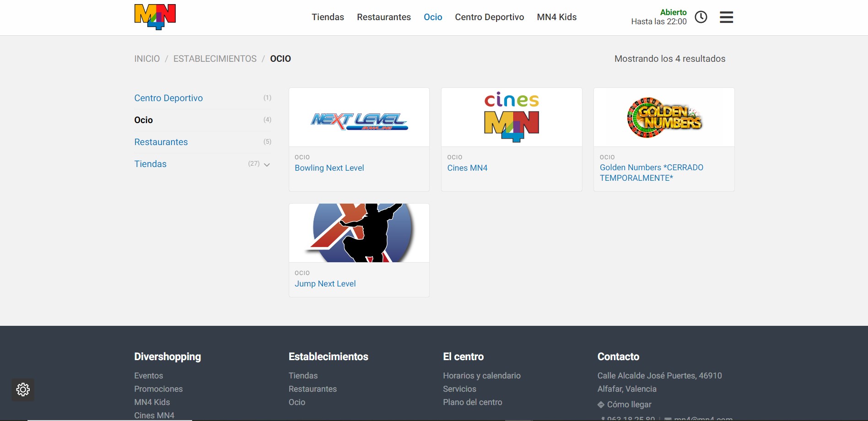Click OCIO current breadcrumb text
The height and width of the screenshot is (421, 868).
[280, 59]
